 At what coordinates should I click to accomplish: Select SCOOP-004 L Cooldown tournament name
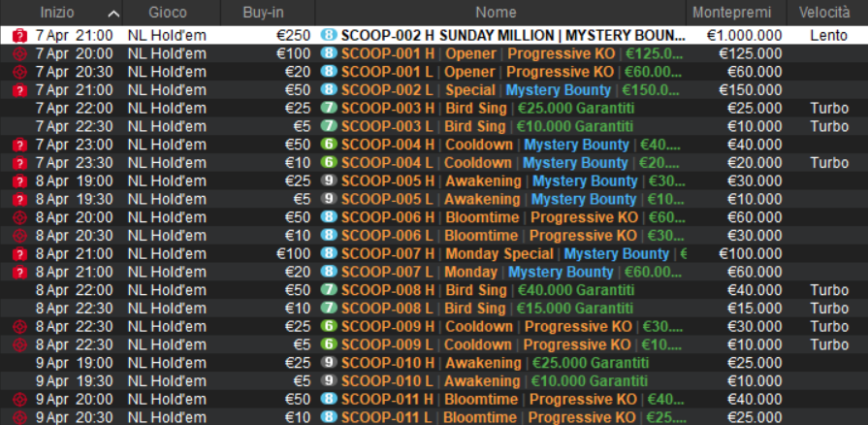511,163
